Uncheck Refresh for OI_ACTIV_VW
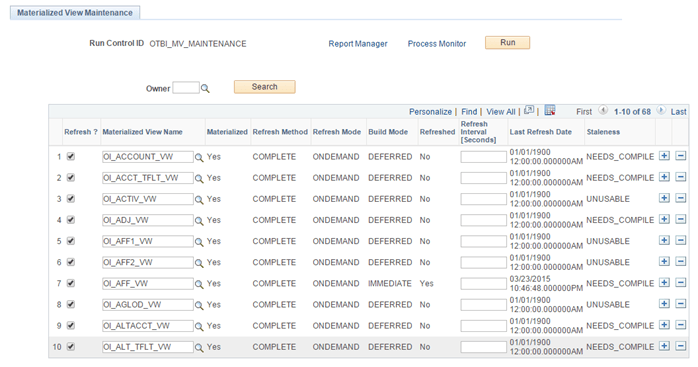The height and width of the screenshot is (367, 698). click(x=71, y=199)
